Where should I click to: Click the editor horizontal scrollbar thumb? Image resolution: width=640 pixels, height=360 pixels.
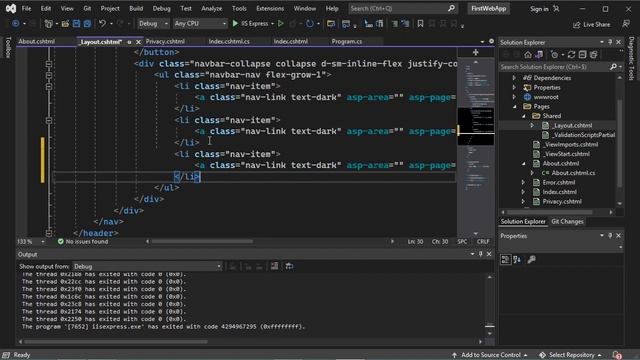(x=202, y=242)
